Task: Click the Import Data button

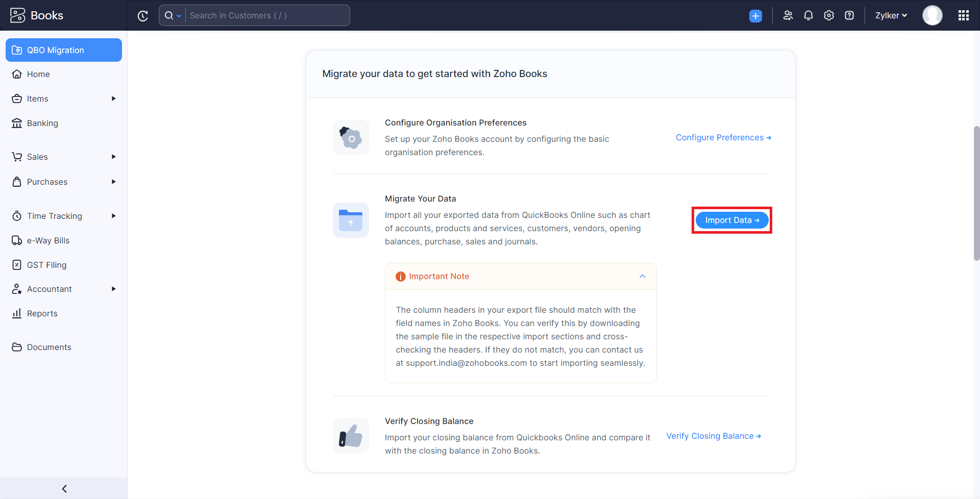Action: click(732, 220)
